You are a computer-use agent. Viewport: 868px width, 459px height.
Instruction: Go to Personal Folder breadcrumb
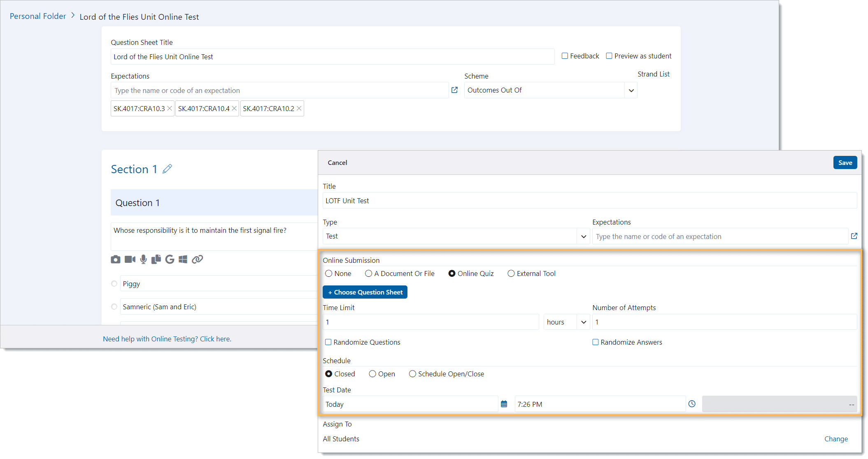pos(38,16)
